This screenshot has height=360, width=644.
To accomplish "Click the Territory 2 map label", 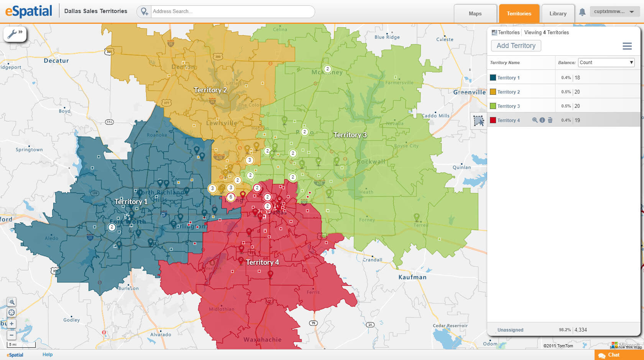I will pyautogui.click(x=210, y=90).
